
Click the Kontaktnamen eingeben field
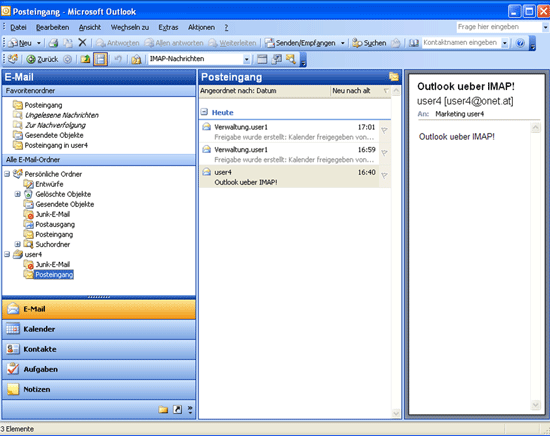point(461,43)
